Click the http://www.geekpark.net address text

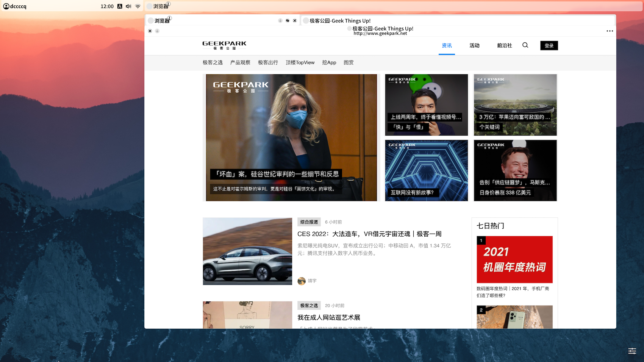(380, 33)
